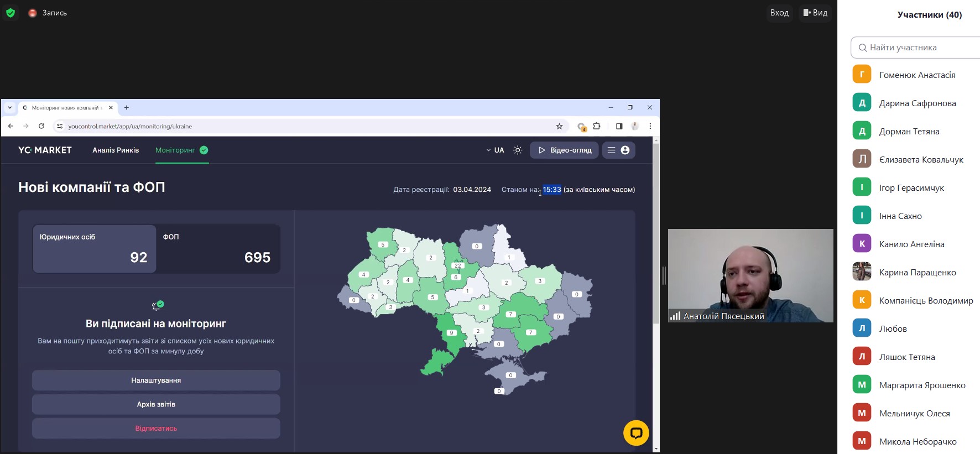Screen dimensions: 980x454
Task: Click Дорман Тетяна's avatar
Action: [862, 131]
